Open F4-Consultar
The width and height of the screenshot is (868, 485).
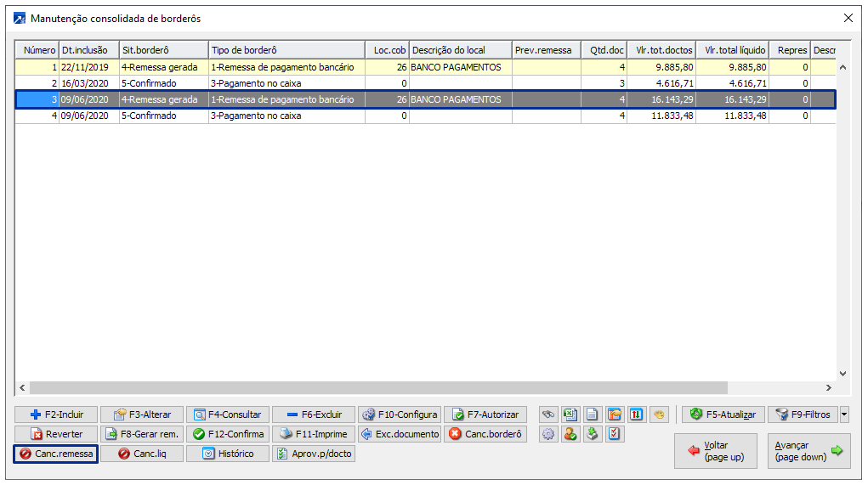pos(228,415)
